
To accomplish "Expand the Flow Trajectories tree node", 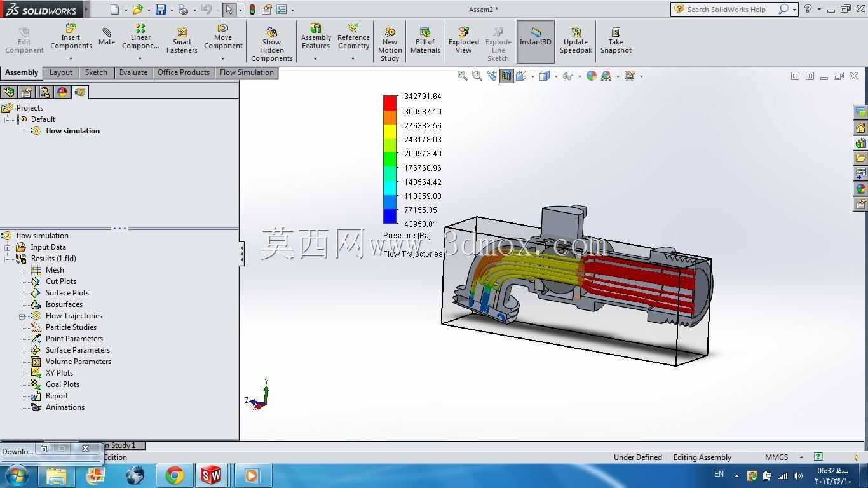I will point(22,316).
